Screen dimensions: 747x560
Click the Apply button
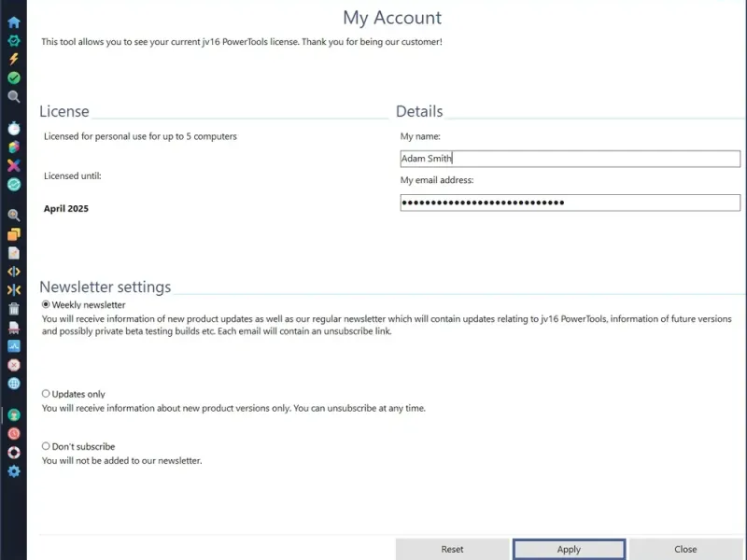coord(569,549)
